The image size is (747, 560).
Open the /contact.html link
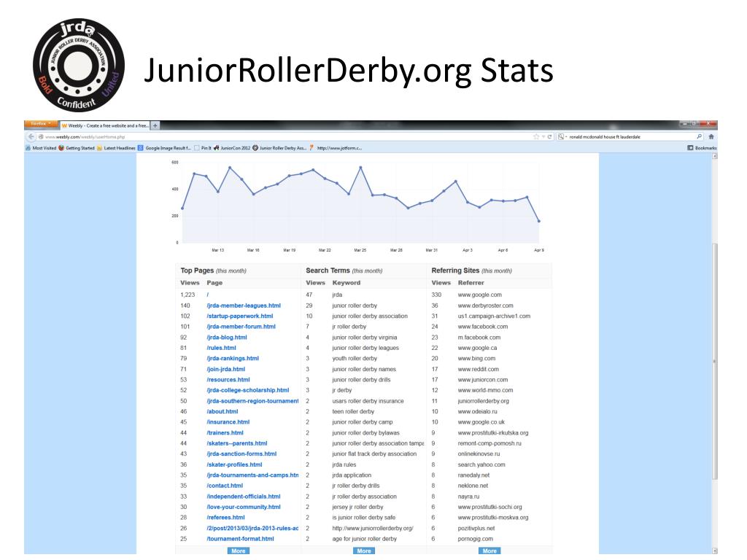point(225,486)
